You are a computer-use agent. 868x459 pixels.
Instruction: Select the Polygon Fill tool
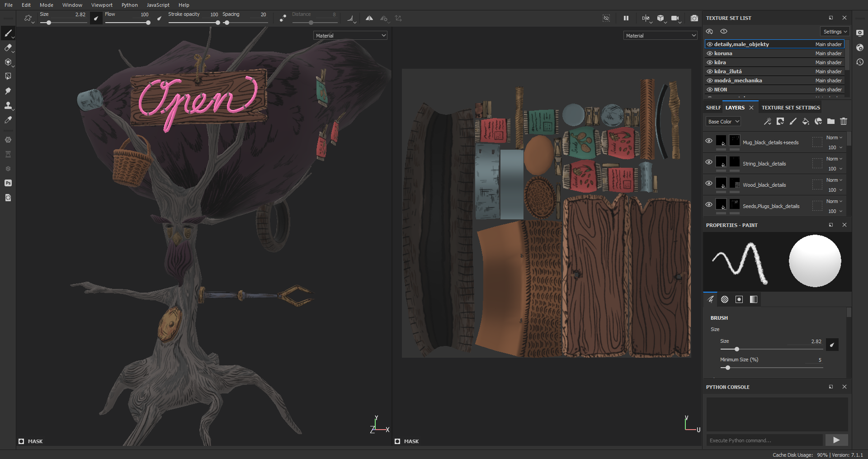[x=8, y=76]
